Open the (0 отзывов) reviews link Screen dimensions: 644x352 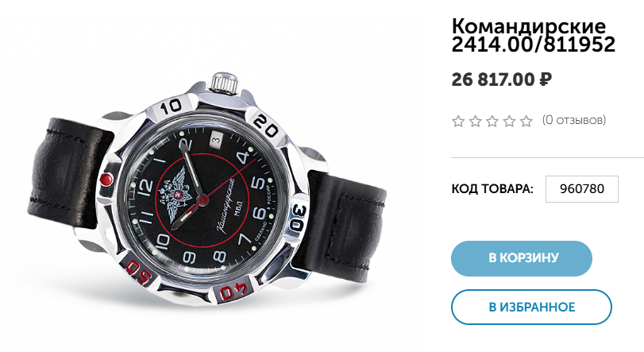[574, 120]
